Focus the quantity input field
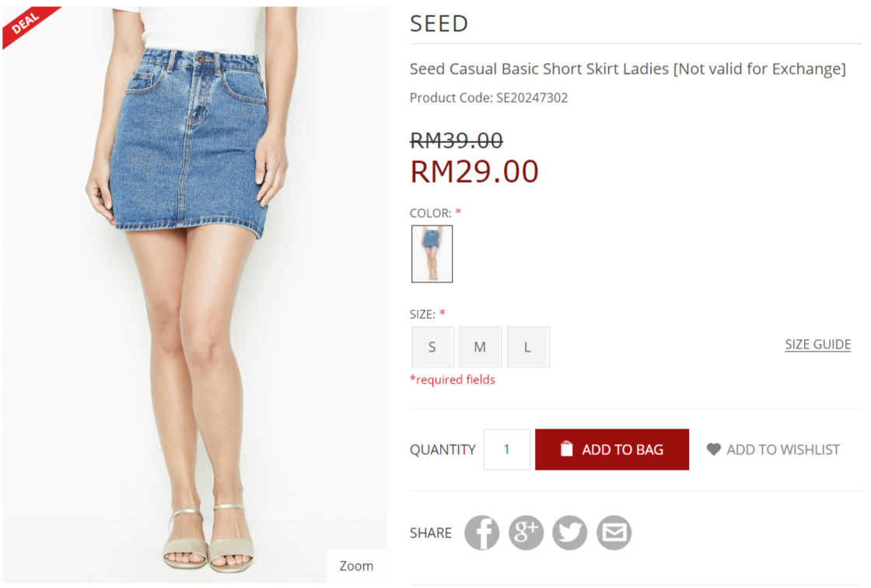871x588 pixels. point(507,450)
